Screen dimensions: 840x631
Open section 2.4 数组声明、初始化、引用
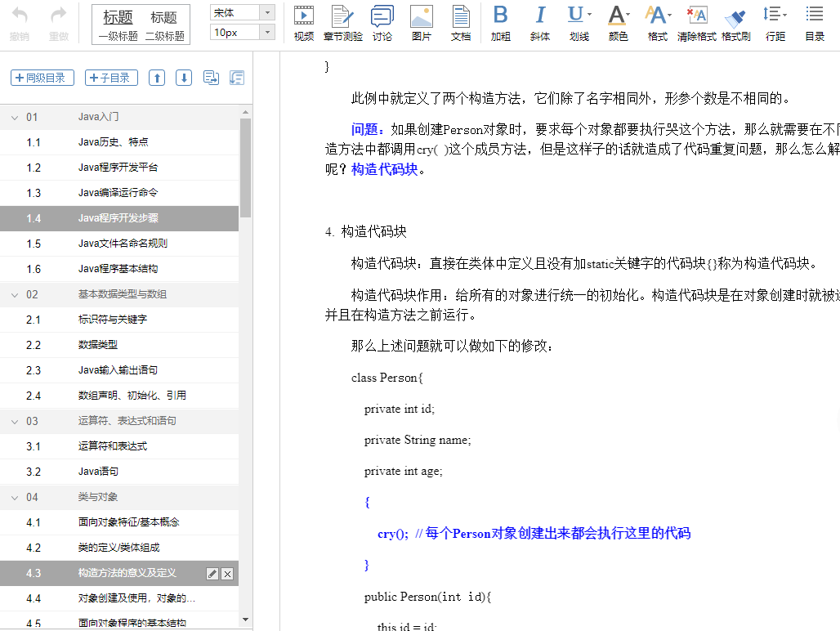[x=119, y=396]
